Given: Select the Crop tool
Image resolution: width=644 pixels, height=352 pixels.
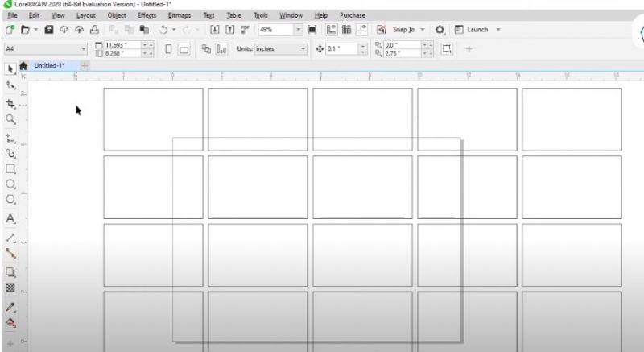Looking at the screenshot, I should pos(11,103).
